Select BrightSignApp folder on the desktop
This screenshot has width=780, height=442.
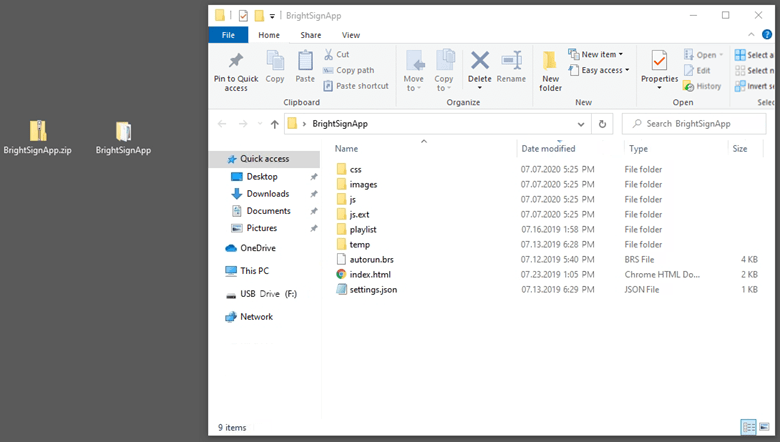(123, 138)
